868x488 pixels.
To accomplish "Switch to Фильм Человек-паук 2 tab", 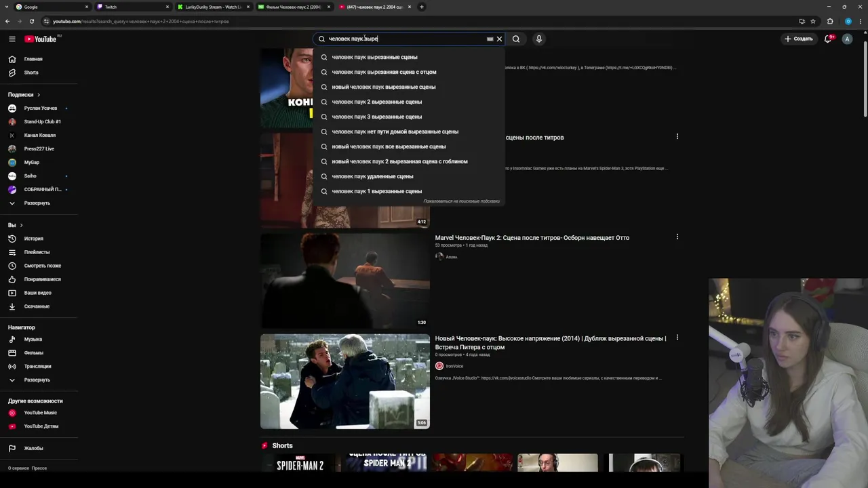I will point(293,7).
